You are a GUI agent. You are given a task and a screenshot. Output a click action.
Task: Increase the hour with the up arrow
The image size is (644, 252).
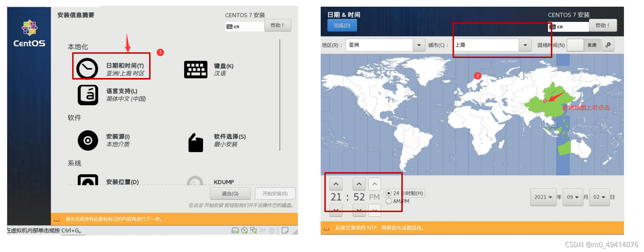[x=336, y=184]
